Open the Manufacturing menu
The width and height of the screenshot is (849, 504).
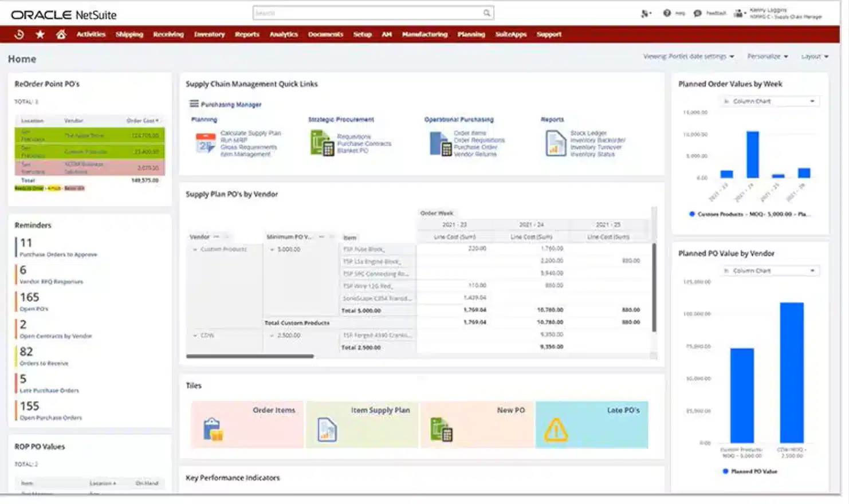pos(424,34)
